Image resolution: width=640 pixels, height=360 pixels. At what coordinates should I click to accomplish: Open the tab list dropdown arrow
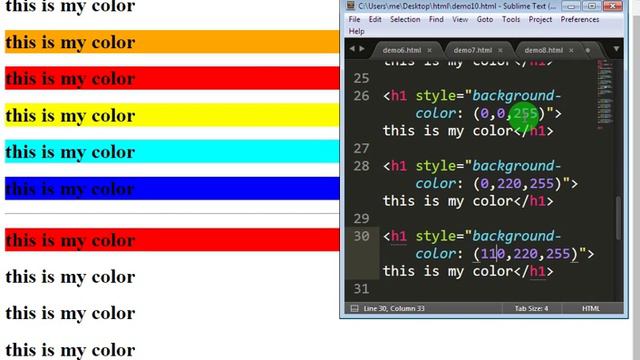616,49
